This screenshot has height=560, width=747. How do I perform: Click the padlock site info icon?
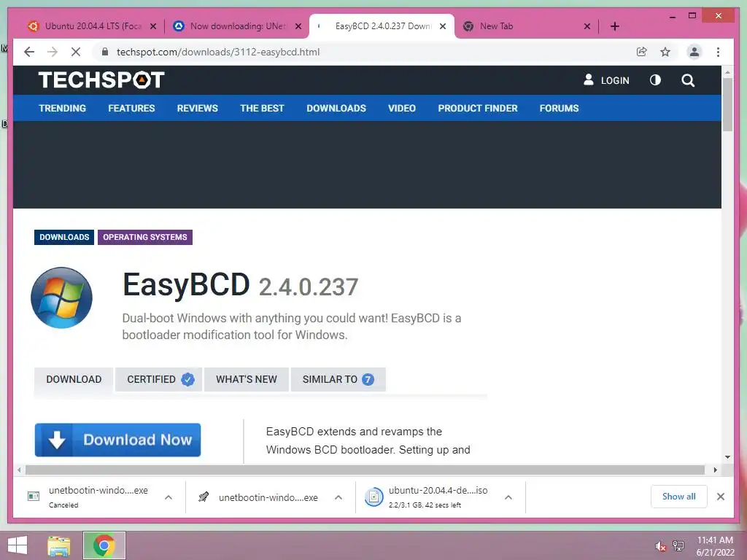pyautogui.click(x=105, y=52)
